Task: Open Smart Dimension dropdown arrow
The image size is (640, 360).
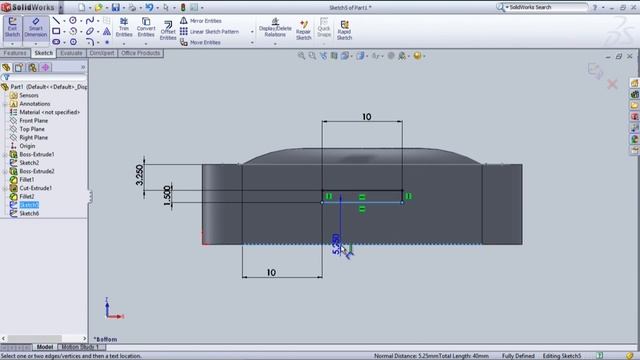Action: point(36,43)
